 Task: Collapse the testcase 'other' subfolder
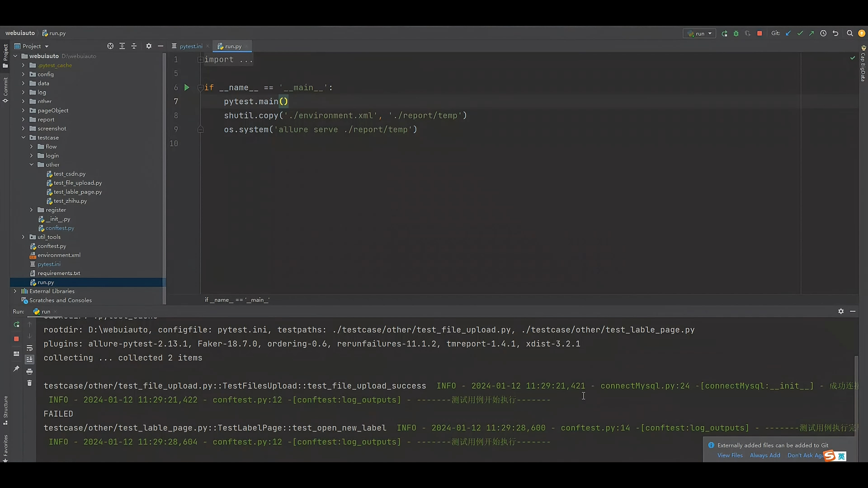click(x=31, y=164)
